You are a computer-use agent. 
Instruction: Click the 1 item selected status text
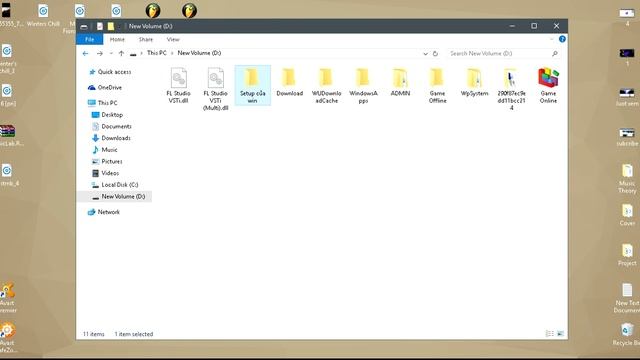point(133,334)
